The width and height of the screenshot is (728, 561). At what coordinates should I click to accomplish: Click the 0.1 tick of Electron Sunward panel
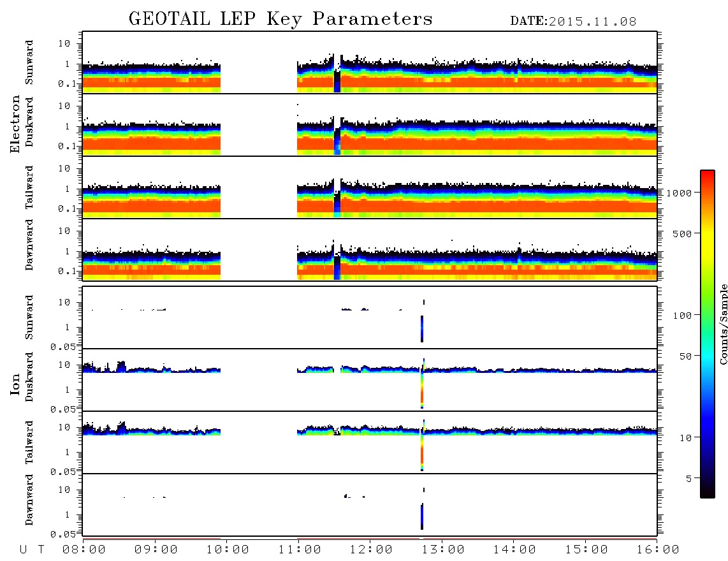pyautogui.click(x=68, y=84)
